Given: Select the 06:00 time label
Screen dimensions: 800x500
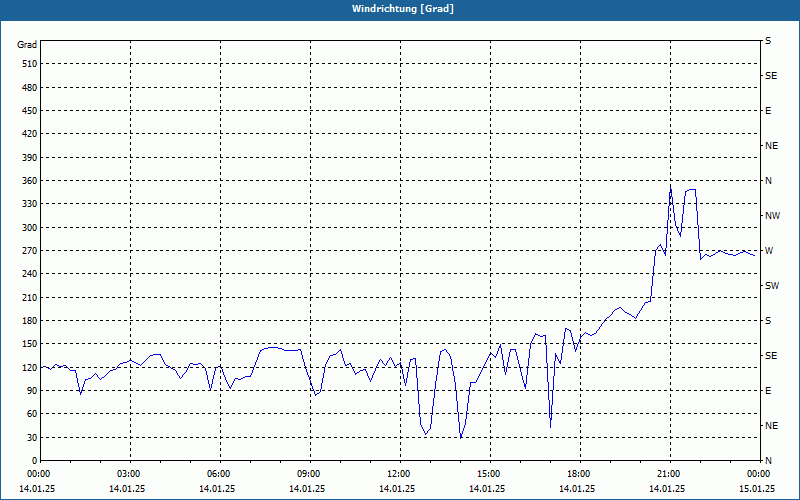Looking at the screenshot, I should (x=217, y=473).
